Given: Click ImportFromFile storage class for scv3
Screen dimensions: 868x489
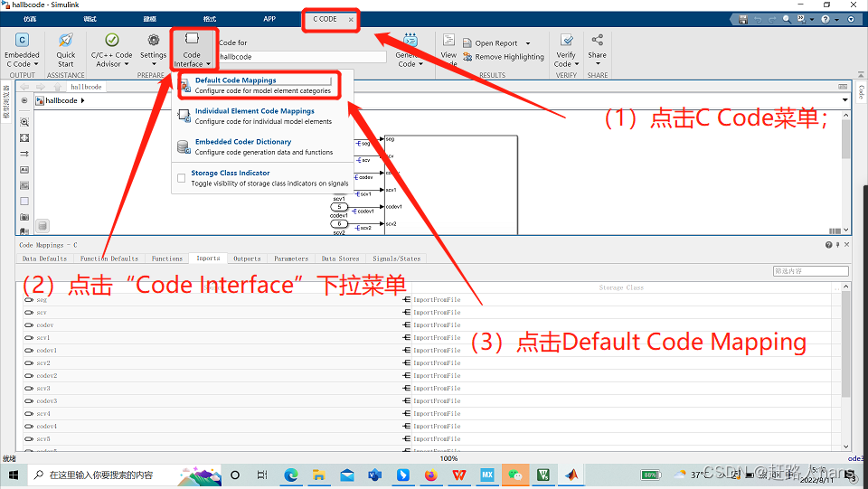Looking at the screenshot, I should 437,389.
